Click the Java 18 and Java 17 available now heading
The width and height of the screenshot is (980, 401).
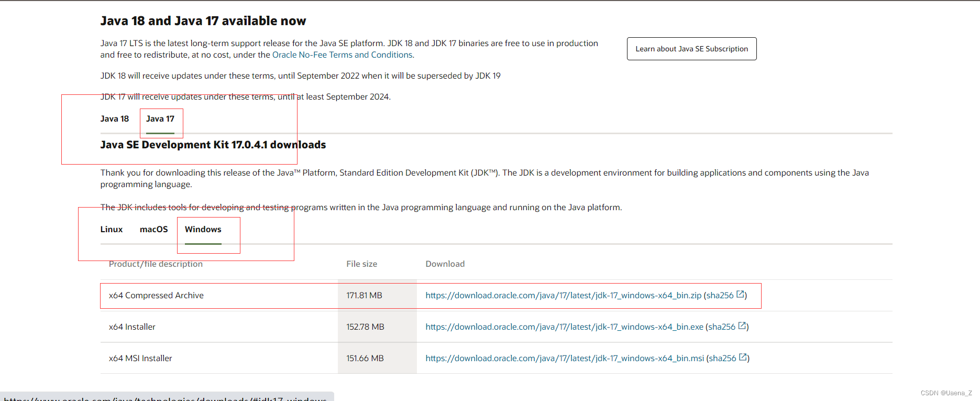tap(203, 21)
